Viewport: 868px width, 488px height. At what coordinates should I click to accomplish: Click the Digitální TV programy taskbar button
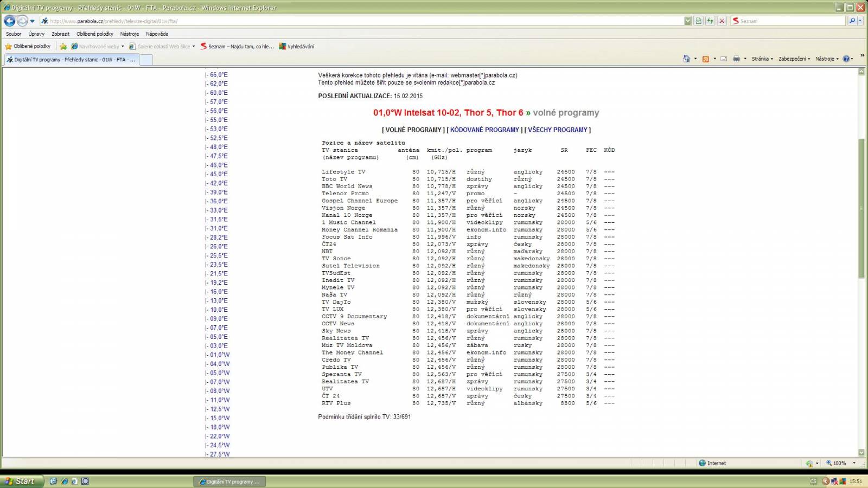pyautogui.click(x=229, y=481)
